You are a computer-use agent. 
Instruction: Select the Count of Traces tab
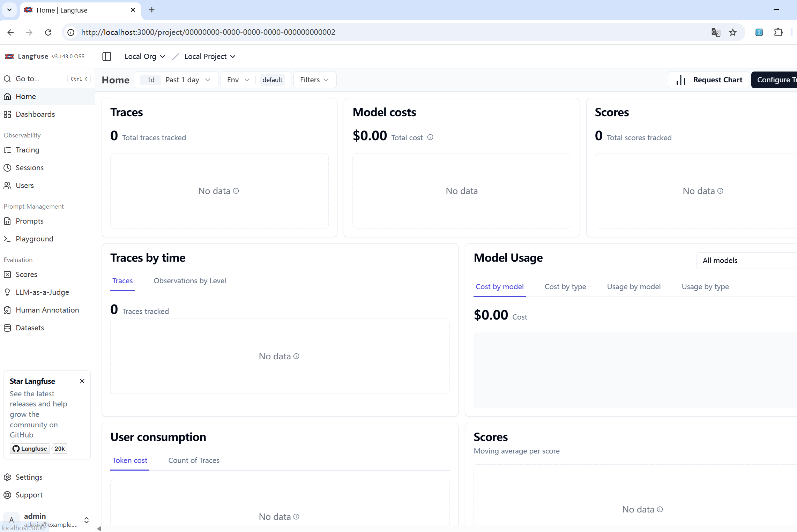[194, 460]
